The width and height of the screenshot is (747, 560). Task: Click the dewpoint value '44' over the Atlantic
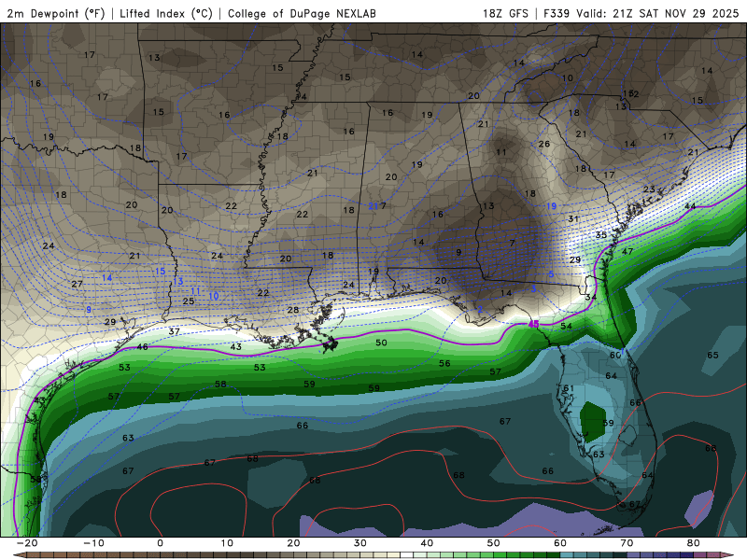[x=690, y=206]
